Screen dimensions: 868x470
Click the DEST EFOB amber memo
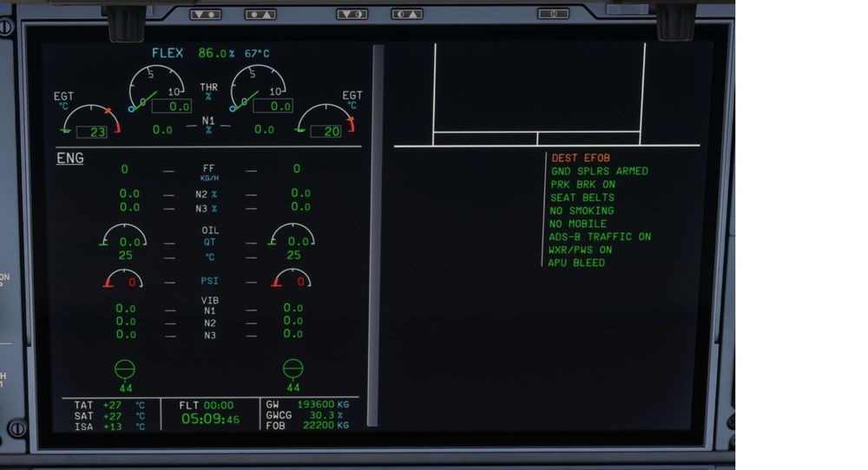tap(581, 158)
